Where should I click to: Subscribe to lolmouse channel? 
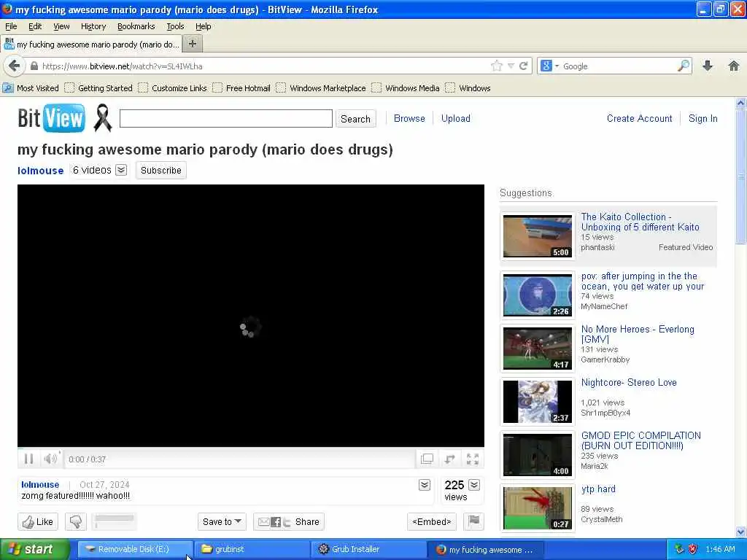161,170
